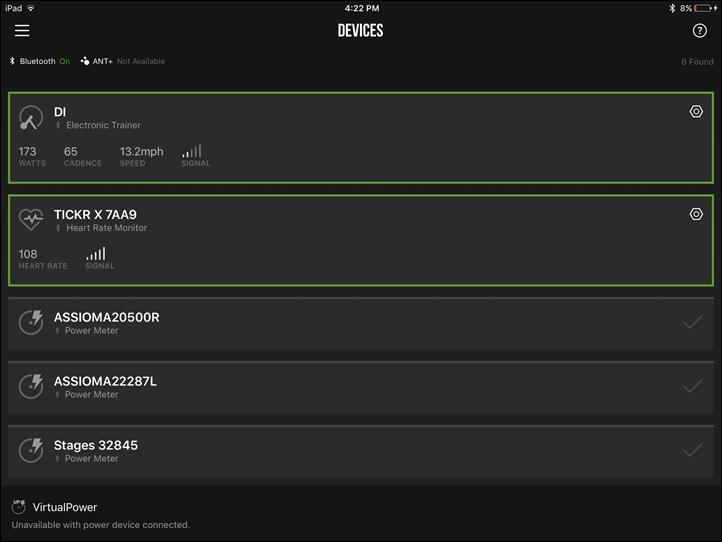
Task: Toggle checkmark to pair Stages 32845
Action: click(x=693, y=450)
